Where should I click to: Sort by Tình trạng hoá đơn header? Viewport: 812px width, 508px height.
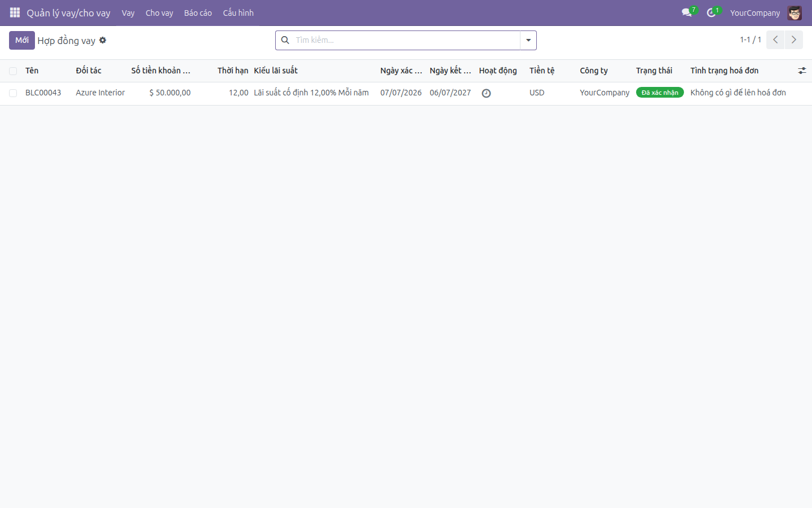tap(724, 71)
